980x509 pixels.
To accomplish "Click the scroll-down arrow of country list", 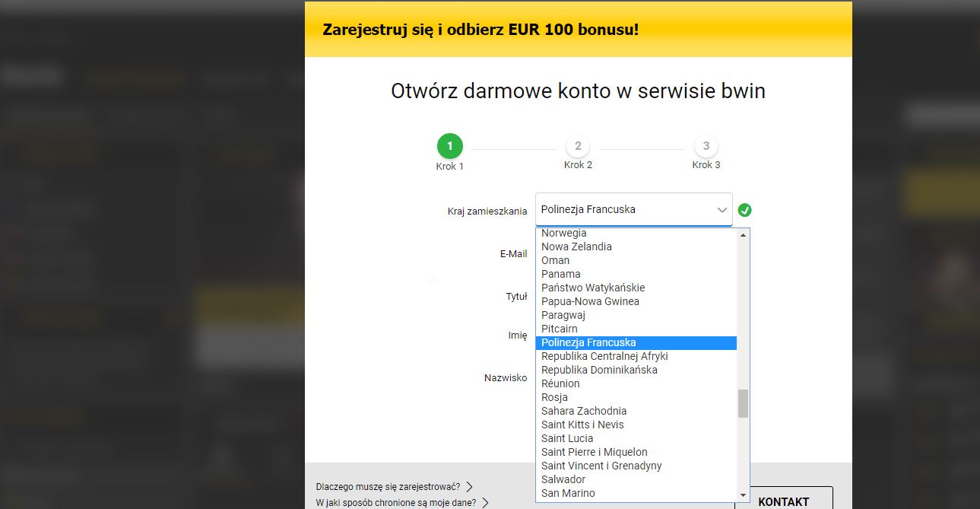I will coord(743,495).
